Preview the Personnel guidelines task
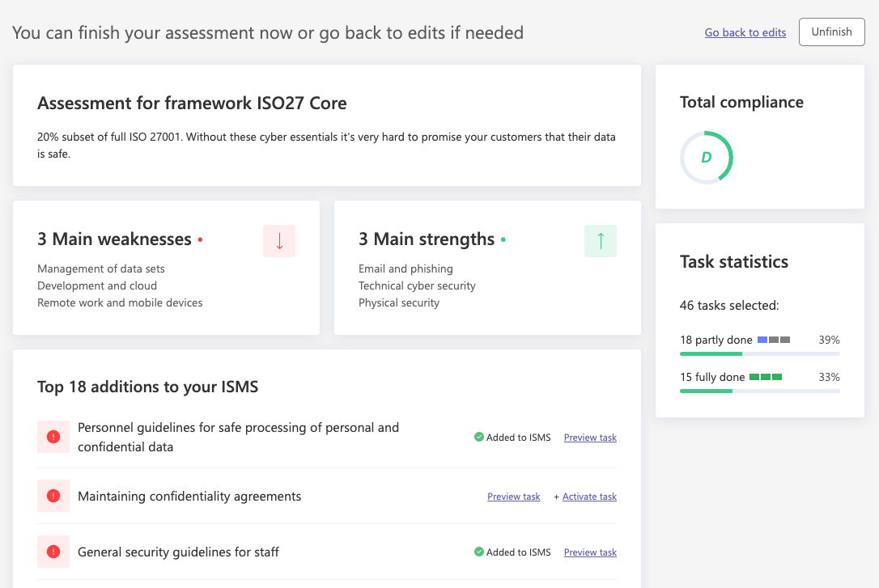879x588 pixels. click(590, 438)
